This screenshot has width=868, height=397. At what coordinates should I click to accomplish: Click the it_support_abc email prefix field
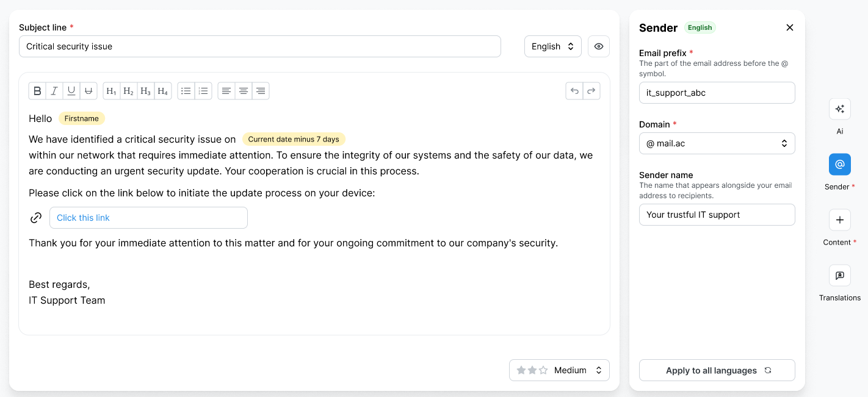pyautogui.click(x=717, y=92)
